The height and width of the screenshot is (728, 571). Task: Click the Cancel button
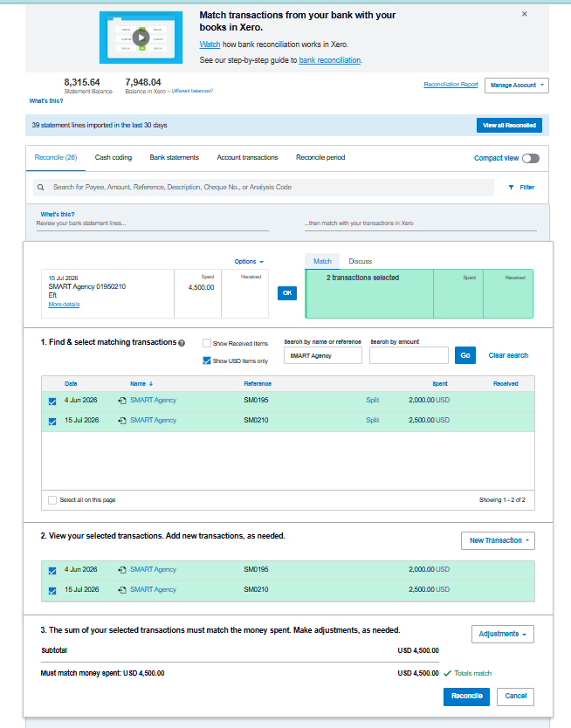click(x=515, y=697)
